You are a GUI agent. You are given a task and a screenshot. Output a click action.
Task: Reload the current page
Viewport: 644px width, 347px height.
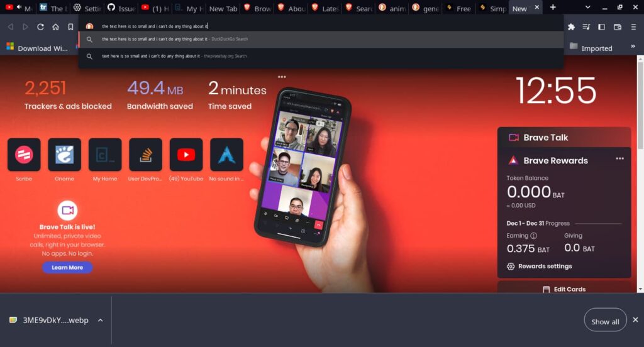40,26
